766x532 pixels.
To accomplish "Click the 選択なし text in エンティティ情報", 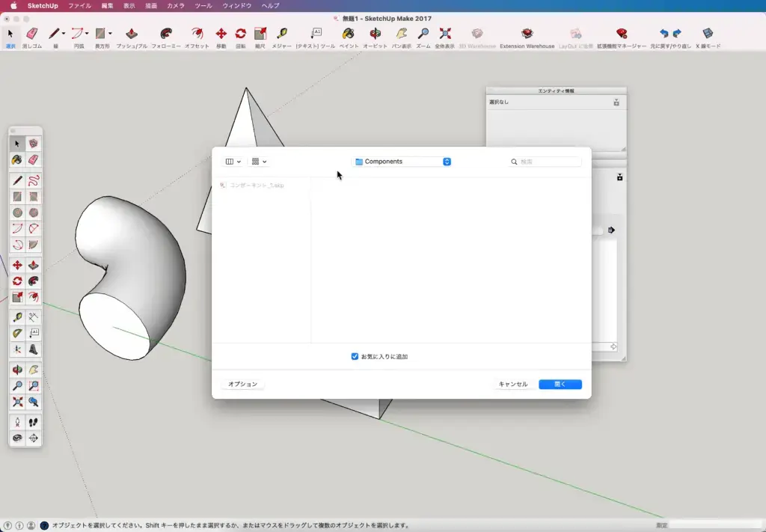I will pyautogui.click(x=499, y=102).
